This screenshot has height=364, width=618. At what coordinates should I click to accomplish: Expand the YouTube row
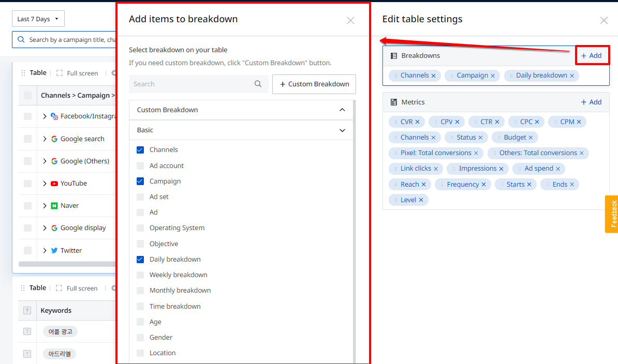click(x=45, y=184)
